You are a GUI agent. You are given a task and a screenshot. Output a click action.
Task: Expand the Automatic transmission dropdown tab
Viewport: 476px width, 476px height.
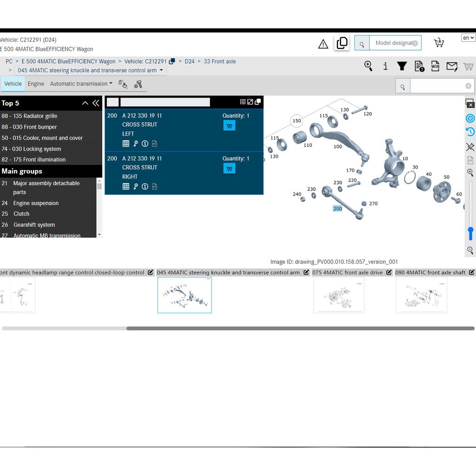[x=81, y=84]
